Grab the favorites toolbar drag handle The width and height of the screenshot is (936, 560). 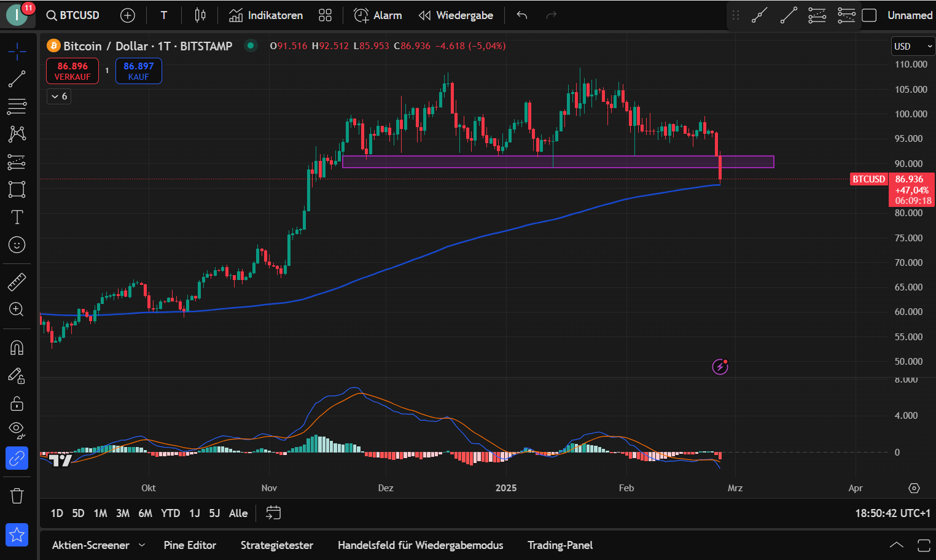pos(736,15)
